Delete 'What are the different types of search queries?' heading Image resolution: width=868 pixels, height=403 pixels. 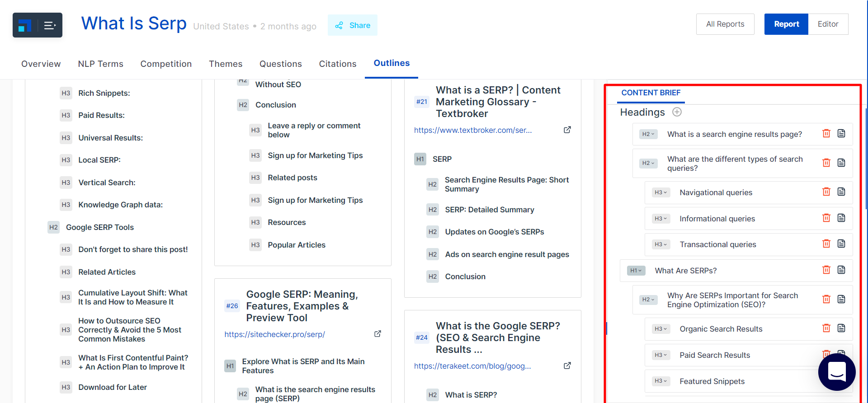pyautogui.click(x=826, y=163)
